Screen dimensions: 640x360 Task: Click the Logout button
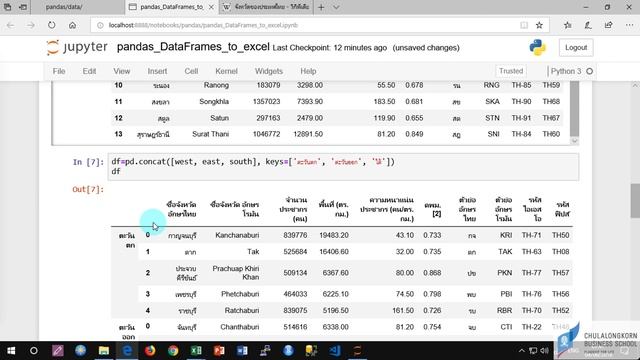(x=576, y=48)
